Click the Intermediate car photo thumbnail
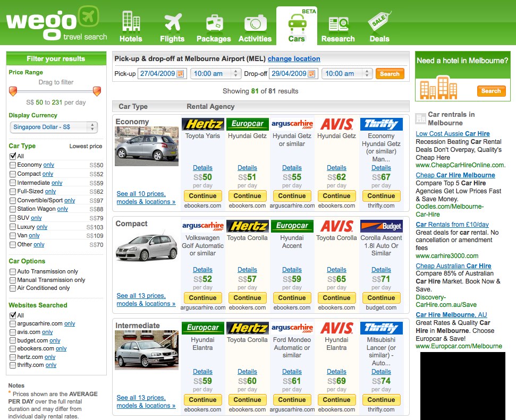 [x=147, y=350]
